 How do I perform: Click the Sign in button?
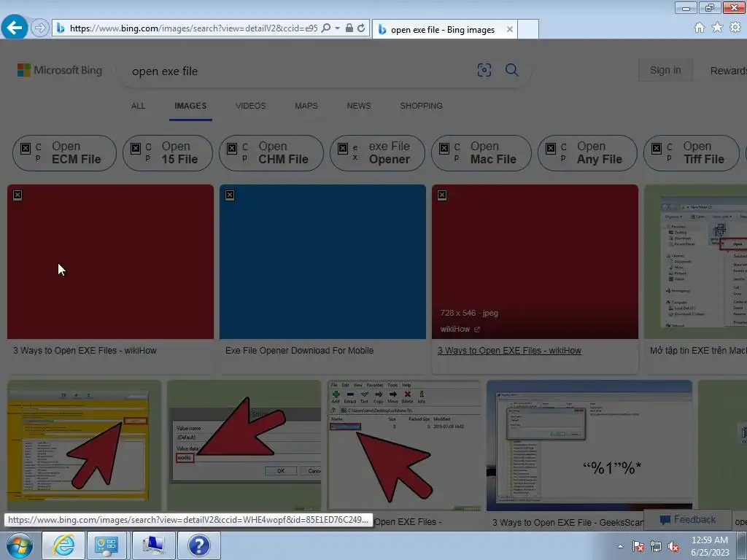coord(665,70)
